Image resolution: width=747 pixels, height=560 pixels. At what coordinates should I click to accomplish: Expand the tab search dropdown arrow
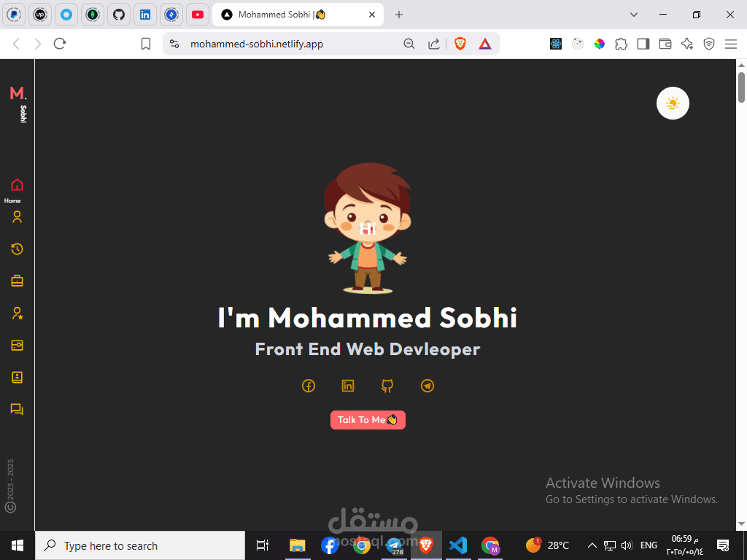coord(634,15)
